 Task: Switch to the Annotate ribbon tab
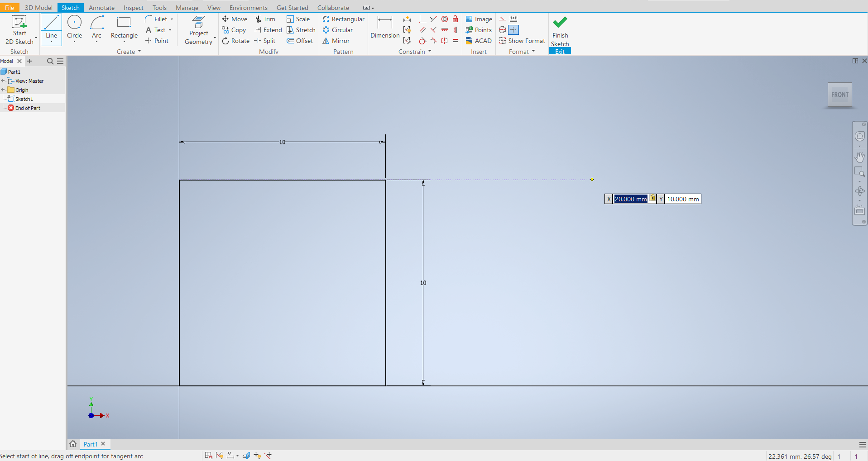tap(101, 7)
